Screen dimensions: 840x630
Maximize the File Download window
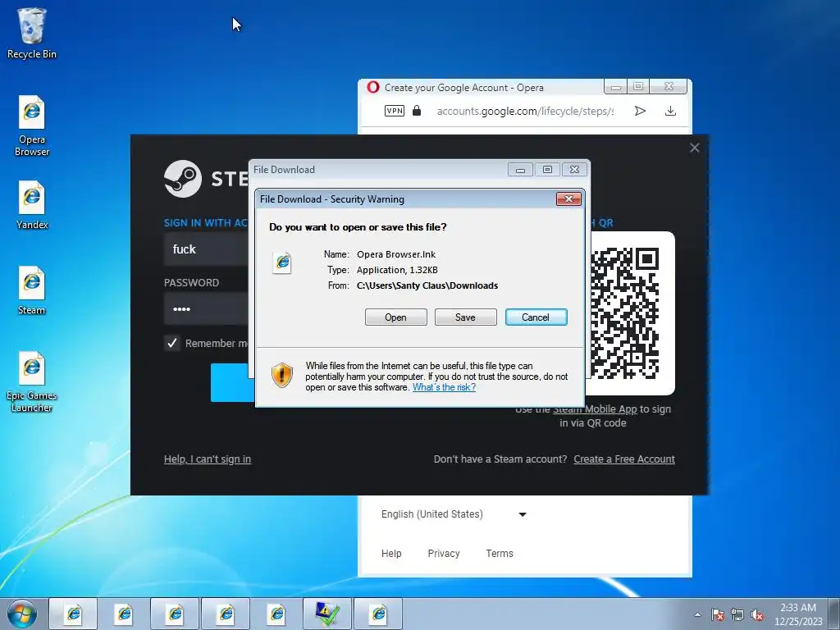[x=547, y=169]
